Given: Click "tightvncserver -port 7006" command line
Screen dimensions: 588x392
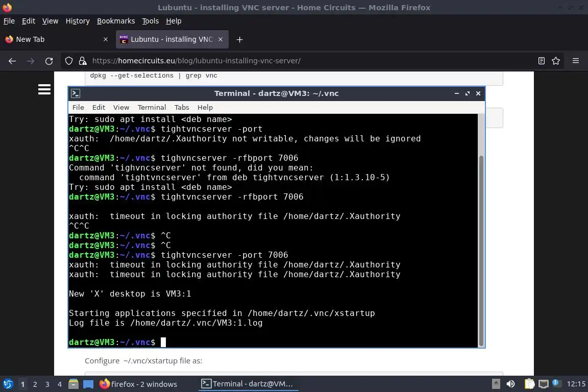Looking at the screenshot, I should point(224,255).
